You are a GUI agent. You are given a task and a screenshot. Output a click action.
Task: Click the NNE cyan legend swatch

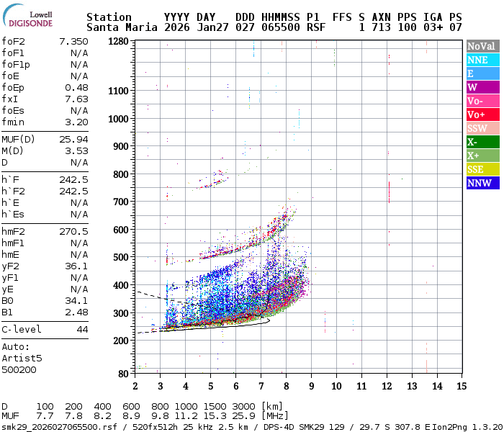click(x=482, y=60)
